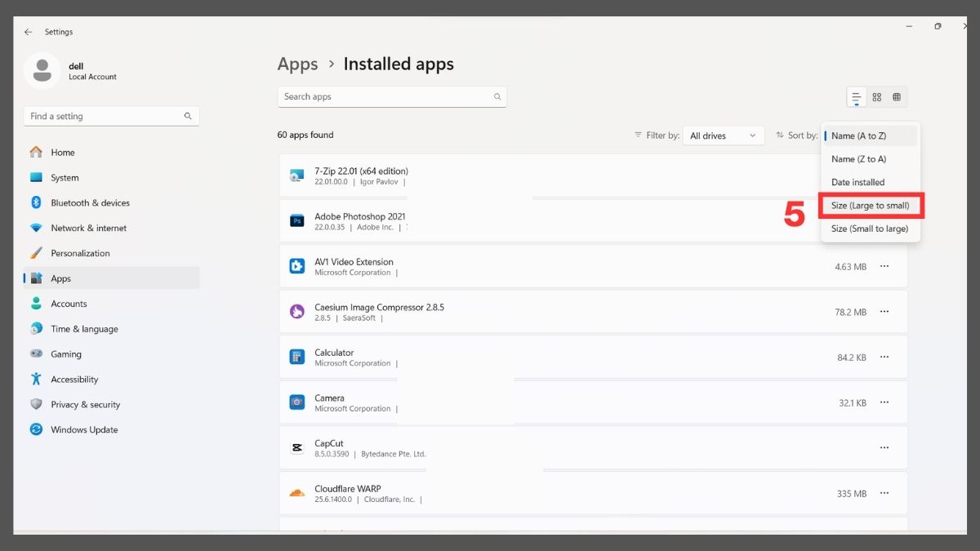The image size is (980, 551).
Task: Sort by Size (Small to large)
Action: [x=871, y=229]
